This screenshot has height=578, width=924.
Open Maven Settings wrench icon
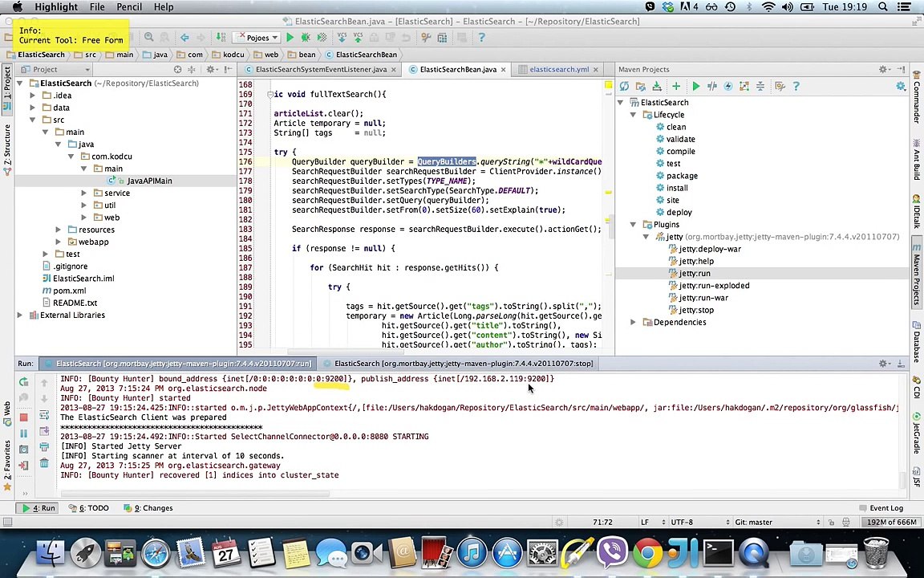780,87
